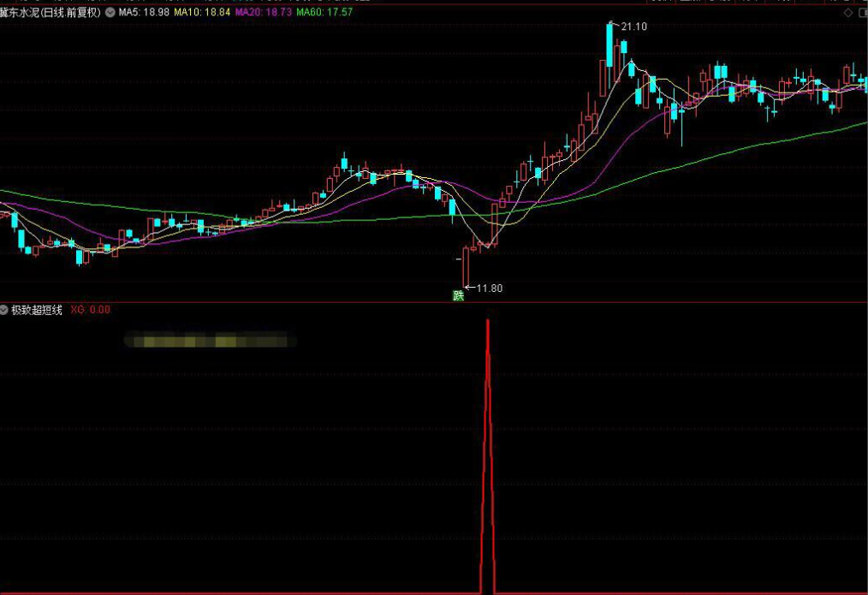Click the 极致超短线 indicator name
This screenshot has height=595, width=868.
[x=36, y=310]
